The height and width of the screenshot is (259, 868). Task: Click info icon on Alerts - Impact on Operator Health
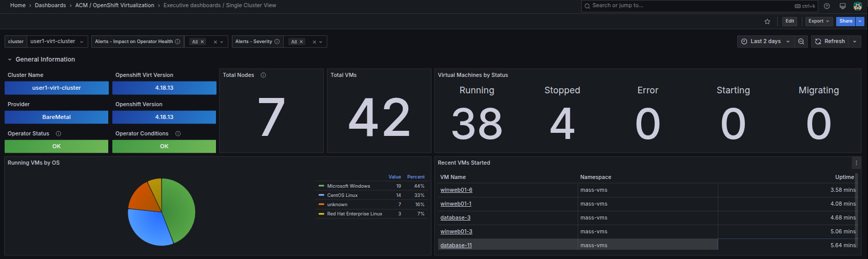pos(177,42)
